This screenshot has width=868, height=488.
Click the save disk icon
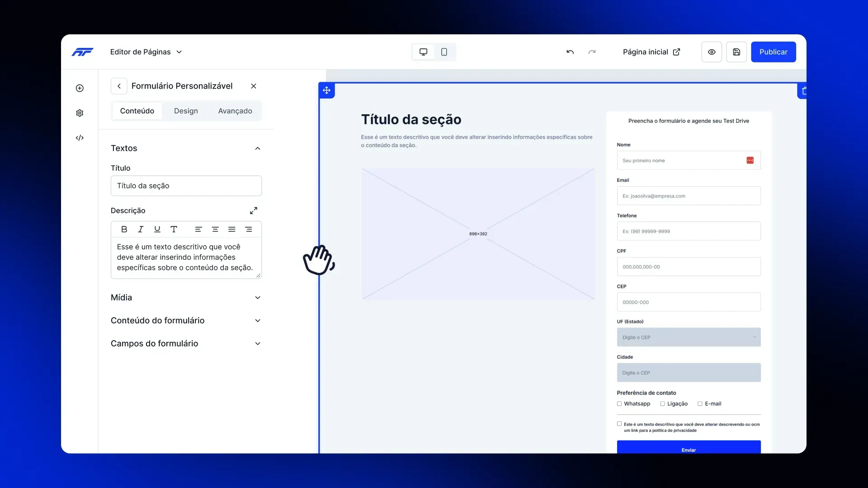[736, 52]
